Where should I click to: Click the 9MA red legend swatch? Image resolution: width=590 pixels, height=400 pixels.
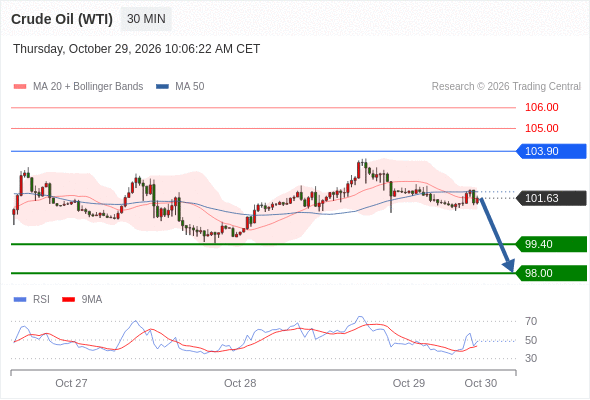click(x=68, y=300)
